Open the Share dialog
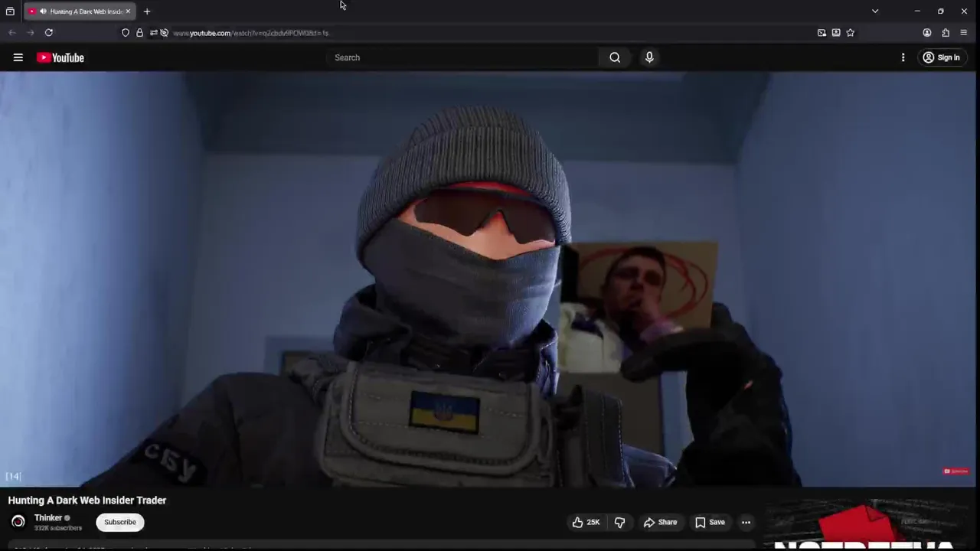The image size is (980, 551). click(x=660, y=522)
